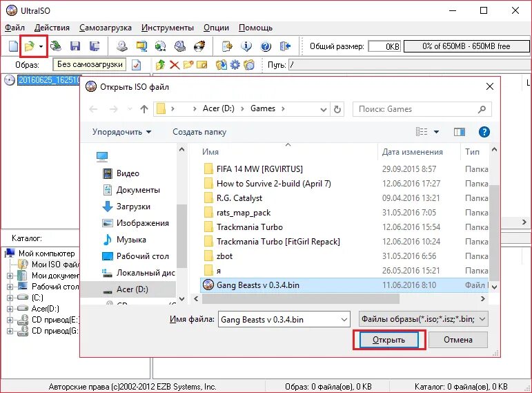Click Acer (D:) in the address breadcrumb
The width and height of the screenshot is (532, 393).
click(219, 108)
